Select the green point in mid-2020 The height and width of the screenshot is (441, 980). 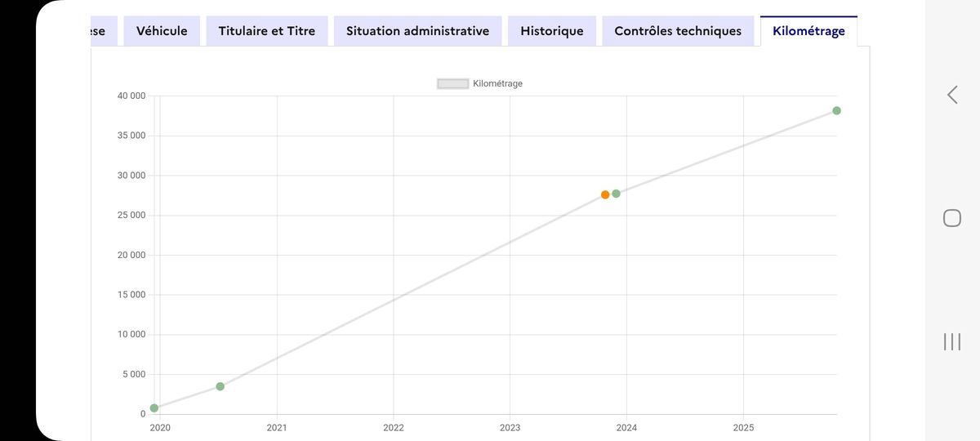pyautogui.click(x=220, y=386)
